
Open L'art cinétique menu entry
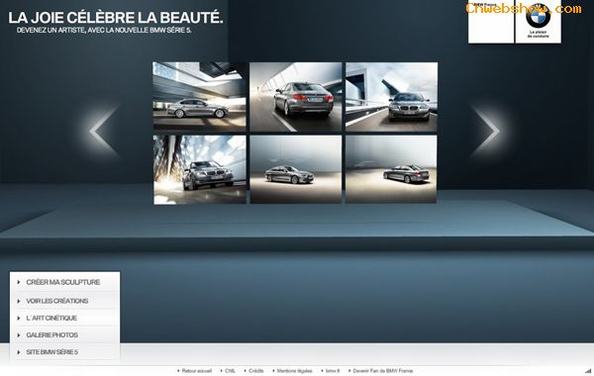coord(65,318)
